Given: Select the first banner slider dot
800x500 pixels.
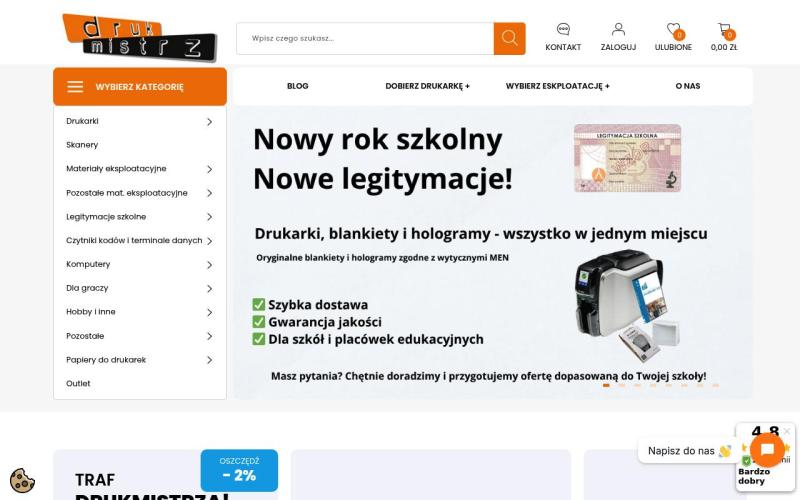Looking at the screenshot, I should pyautogui.click(x=606, y=385).
